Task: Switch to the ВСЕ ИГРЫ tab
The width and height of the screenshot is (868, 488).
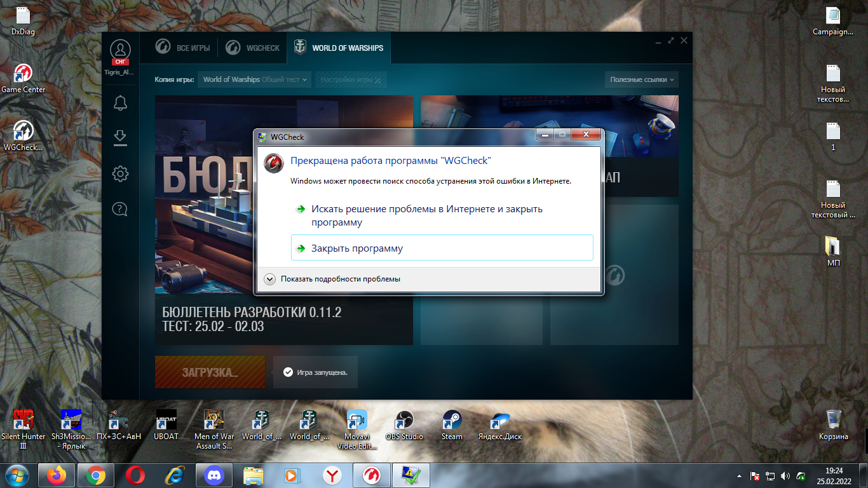Action: pyautogui.click(x=183, y=48)
